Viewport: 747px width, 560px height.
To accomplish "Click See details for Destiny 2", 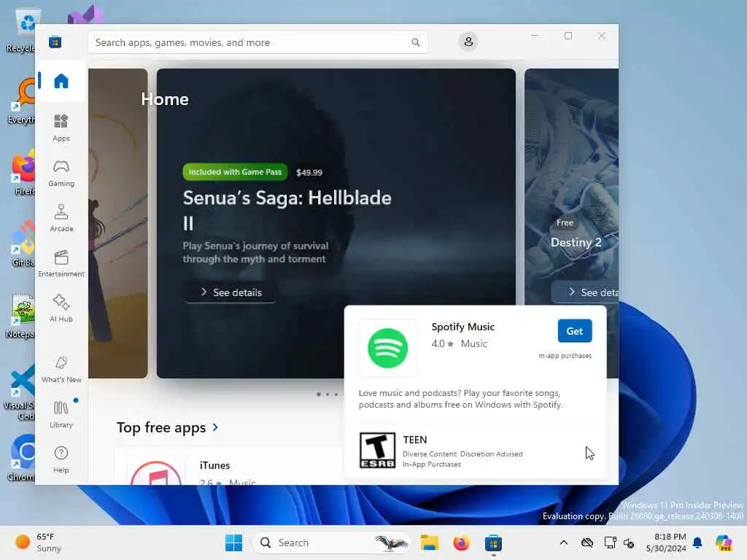I will click(586, 292).
